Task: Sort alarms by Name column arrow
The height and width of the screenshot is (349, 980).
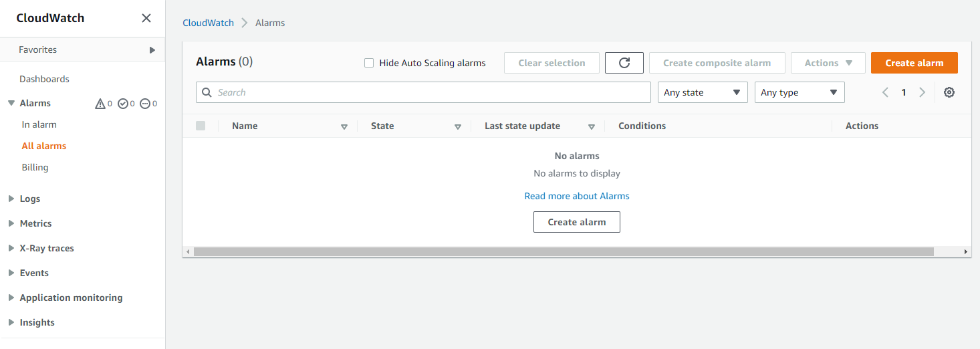Action: pos(344,126)
